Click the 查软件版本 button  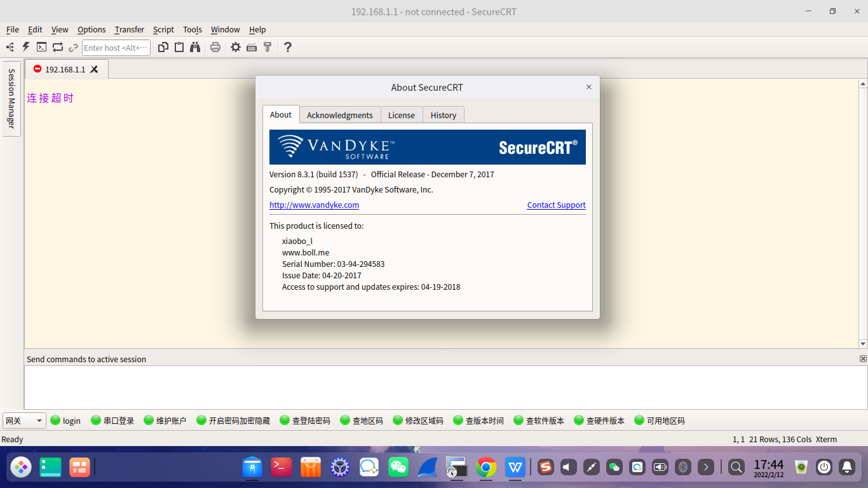coord(539,421)
